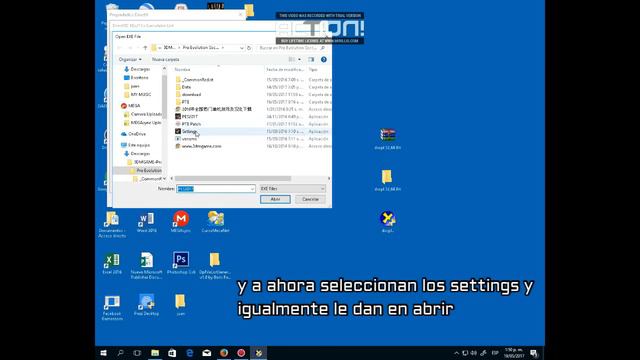The width and height of the screenshot is (640, 360).
Task: Select the Settings application file
Action: click(189, 131)
